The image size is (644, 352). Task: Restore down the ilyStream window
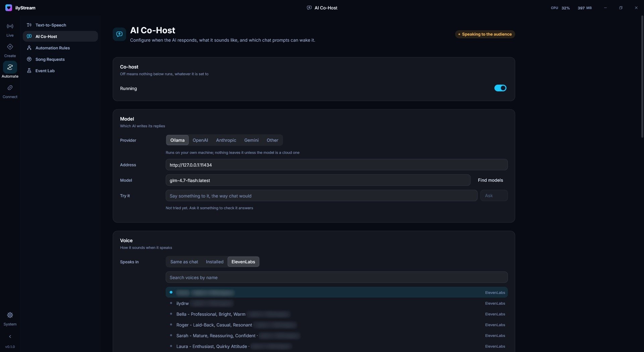pyautogui.click(x=621, y=8)
